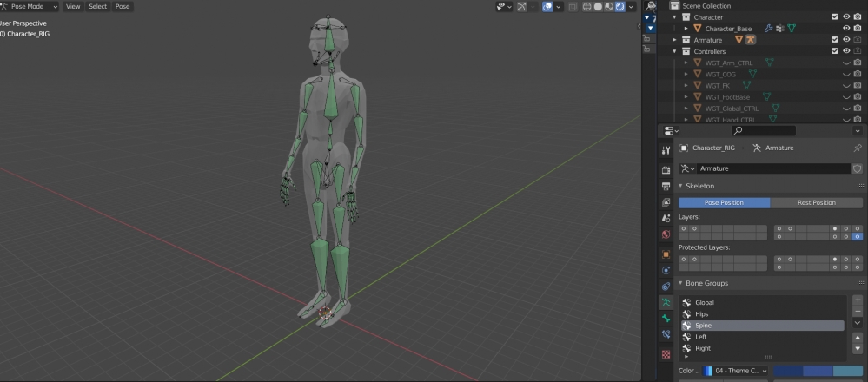
Task: Open the Bone properties tab
Action: tap(666, 319)
